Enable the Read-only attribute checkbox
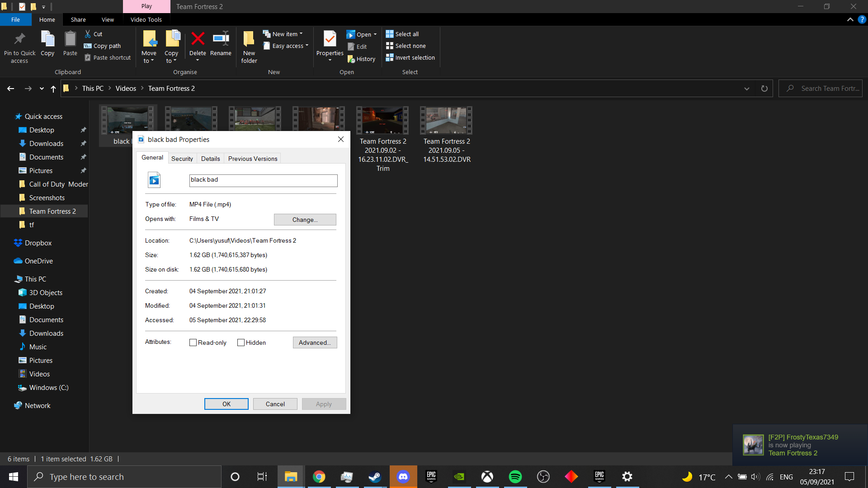 pyautogui.click(x=193, y=343)
